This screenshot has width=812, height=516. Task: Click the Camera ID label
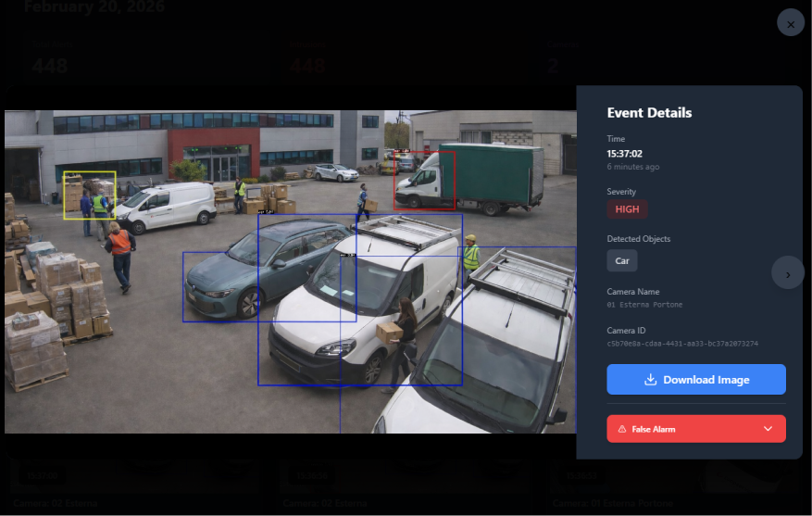[626, 331]
